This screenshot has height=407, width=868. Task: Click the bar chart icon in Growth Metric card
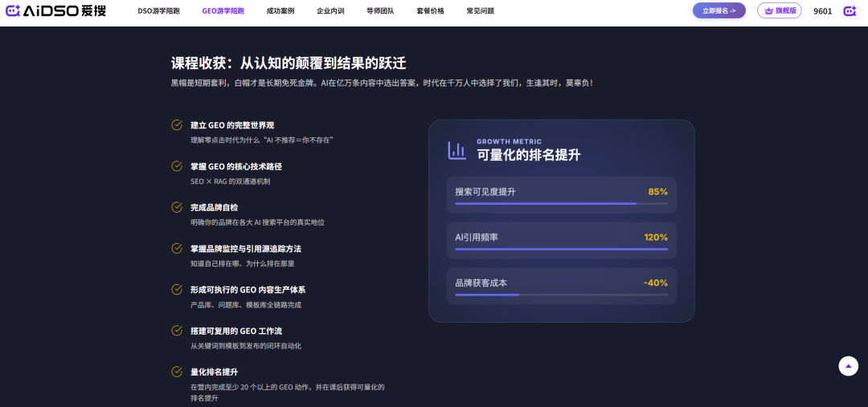coord(457,150)
